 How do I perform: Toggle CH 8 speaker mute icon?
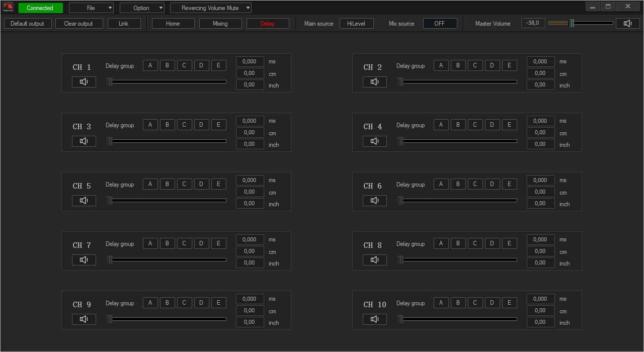coord(375,260)
